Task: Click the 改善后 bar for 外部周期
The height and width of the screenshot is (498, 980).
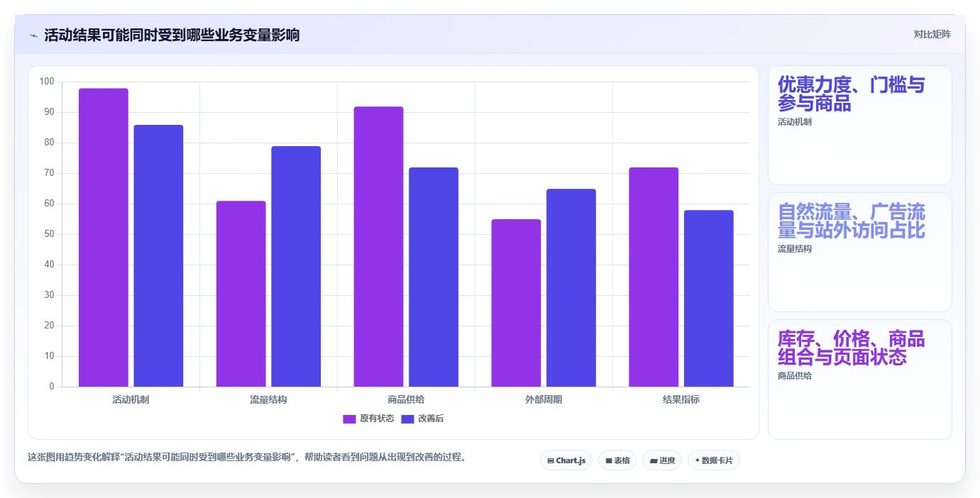Action: [571, 288]
